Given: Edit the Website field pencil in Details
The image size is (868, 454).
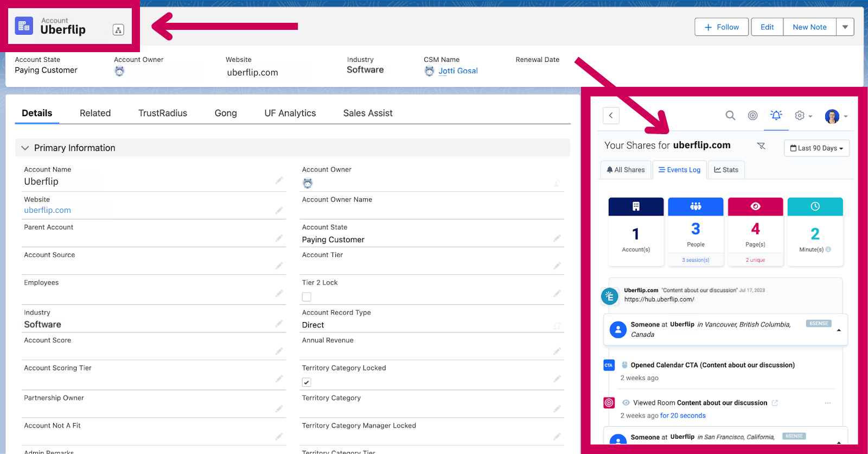Looking at the screenshot, I should (279, 210).
